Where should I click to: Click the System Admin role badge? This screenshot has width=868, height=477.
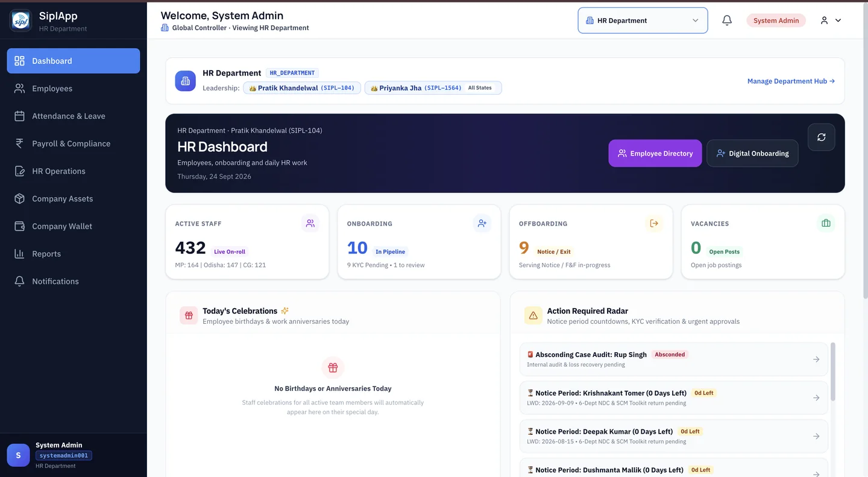pos(776,21)
